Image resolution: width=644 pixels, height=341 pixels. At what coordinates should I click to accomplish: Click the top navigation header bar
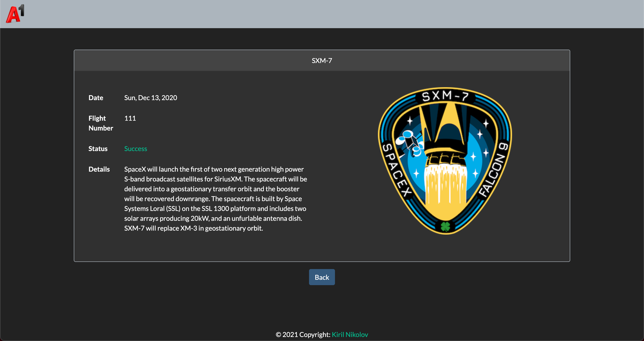(322, 14)
